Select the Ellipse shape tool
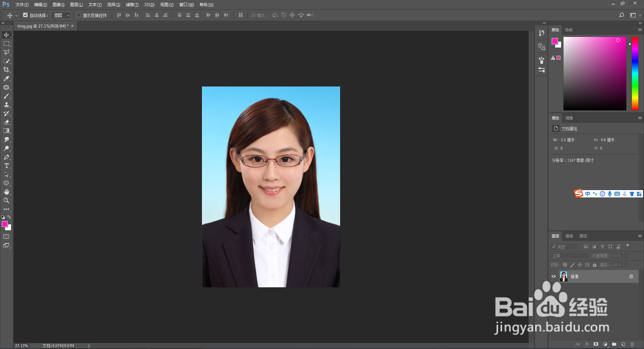 [x=6, y=183]
